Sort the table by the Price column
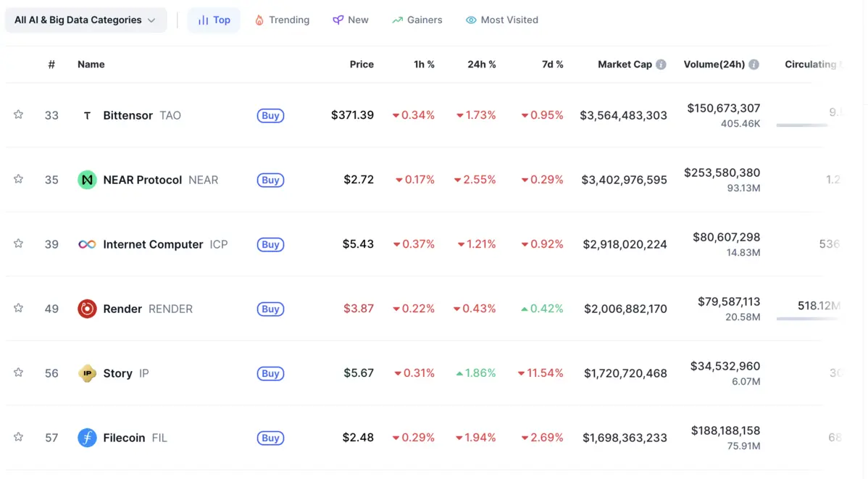 [361, 64]
